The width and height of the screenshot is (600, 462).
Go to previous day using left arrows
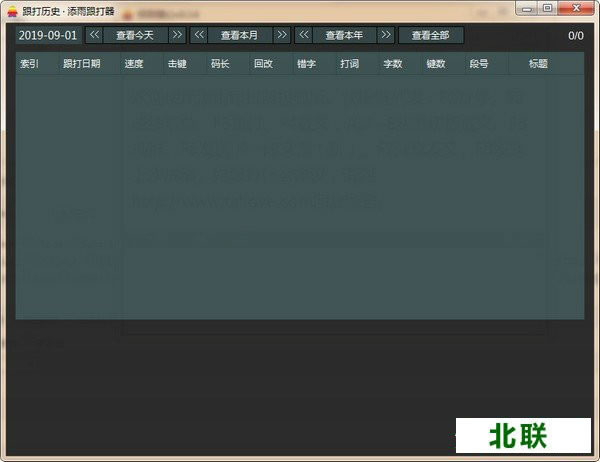tap(94, 35)
